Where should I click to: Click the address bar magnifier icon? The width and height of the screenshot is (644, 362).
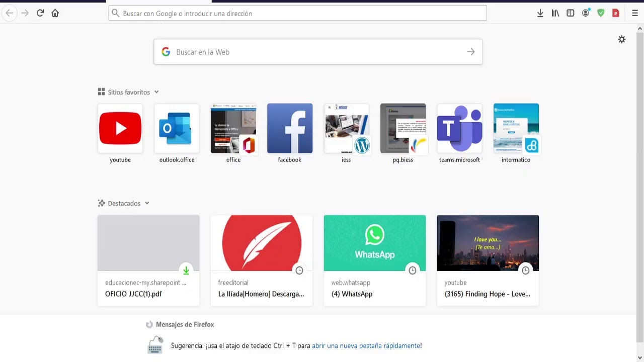tap(116, 13)
